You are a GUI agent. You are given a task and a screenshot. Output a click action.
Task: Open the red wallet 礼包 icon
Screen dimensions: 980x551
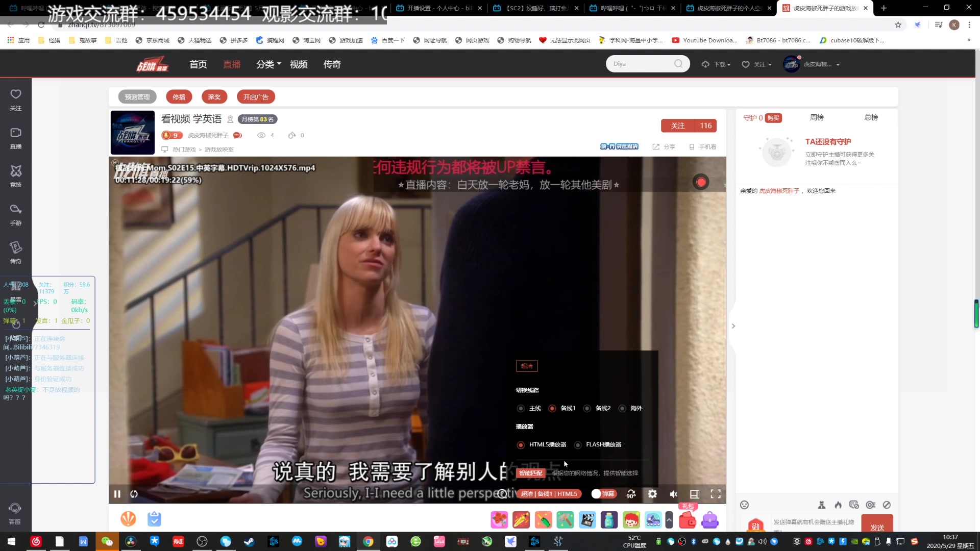(x=688, y=520)
